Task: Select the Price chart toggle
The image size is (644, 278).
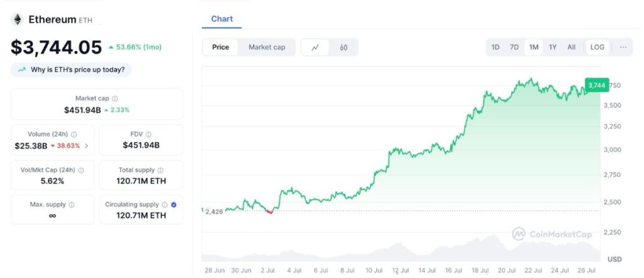Action: click(x=221, y=47)
